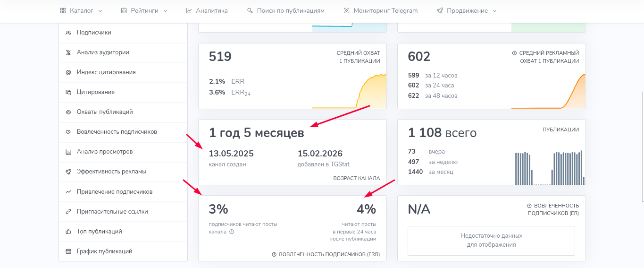Click the '13.05.2025' creation date
The height and width of the screenshot is (268, 644).
pos(231,154)
